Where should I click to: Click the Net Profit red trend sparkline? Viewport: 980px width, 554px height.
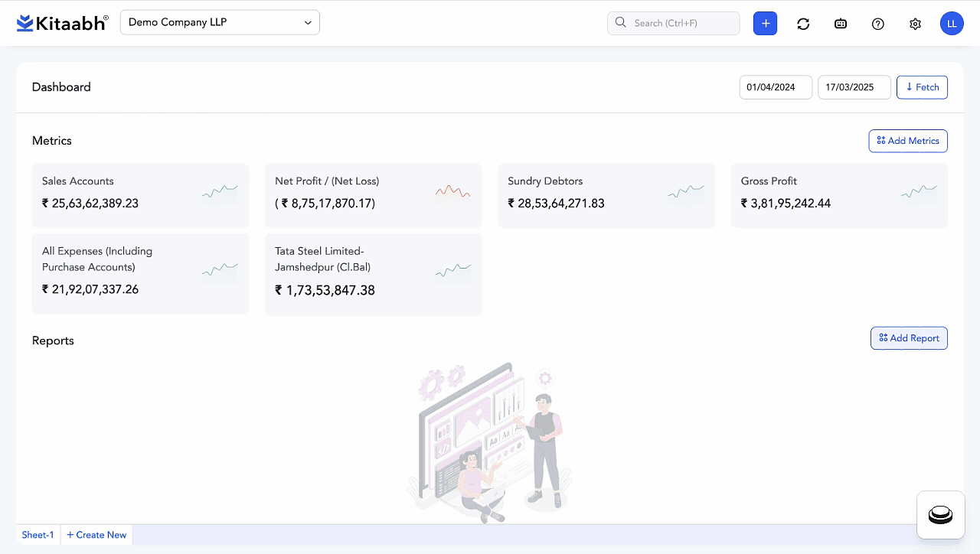(452, 191)
